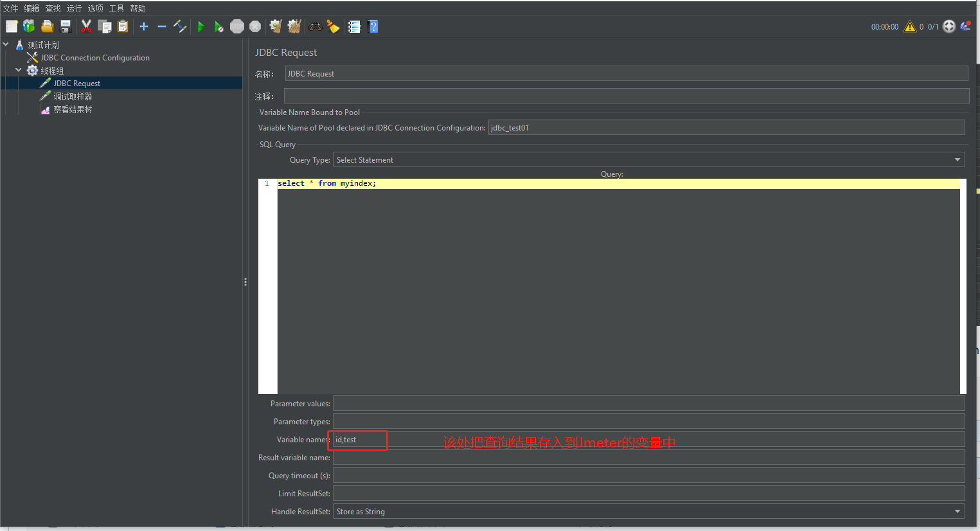The height and width of the screenshot is (531, 980).
Task: Select 线程组 in the tree
Action: coord(52,71)
